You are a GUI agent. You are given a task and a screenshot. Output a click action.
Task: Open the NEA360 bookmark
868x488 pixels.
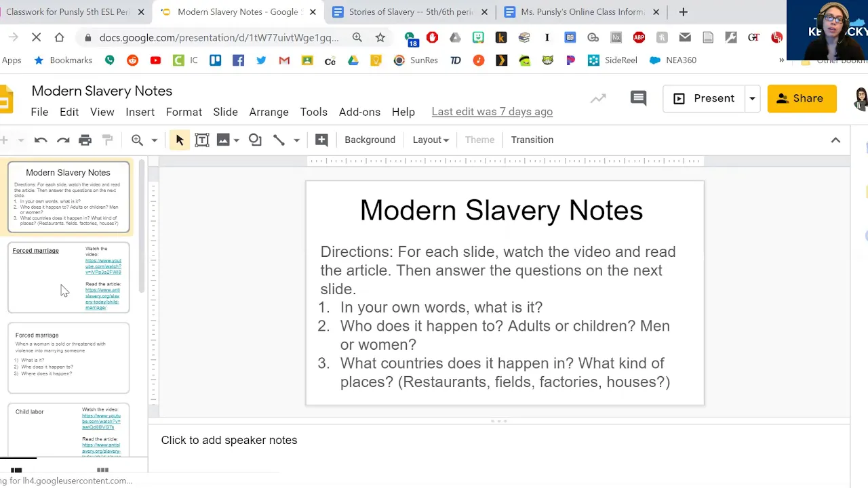pyautogui.click(x=673, y=60)
